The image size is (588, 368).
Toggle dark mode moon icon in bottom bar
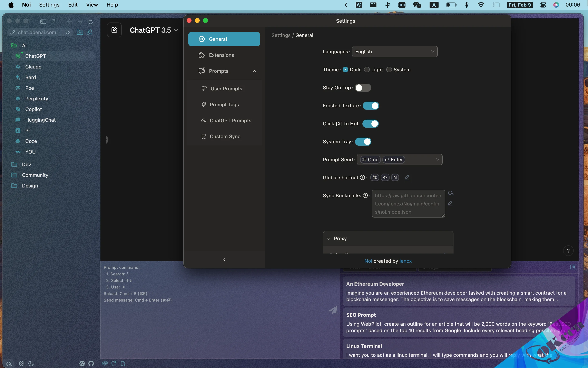pyautogui.click(x=31, y=363)
